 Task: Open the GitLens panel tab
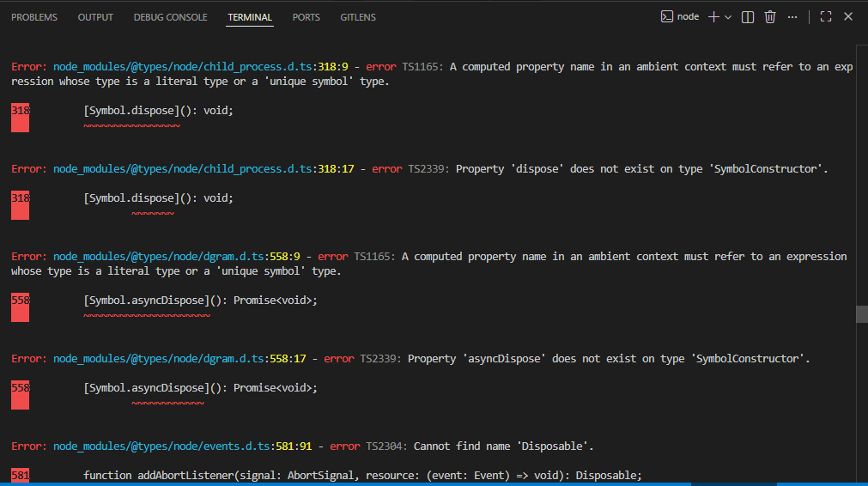(x=357, y=17)
